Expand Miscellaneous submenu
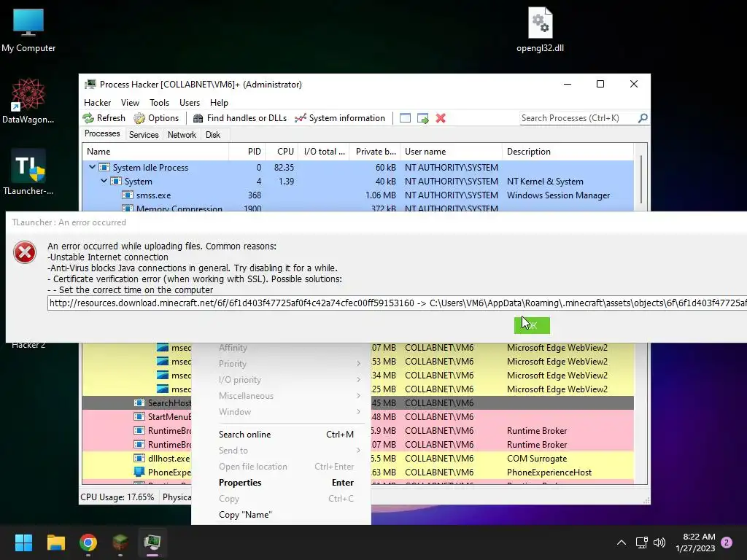 tap(286, 396)
